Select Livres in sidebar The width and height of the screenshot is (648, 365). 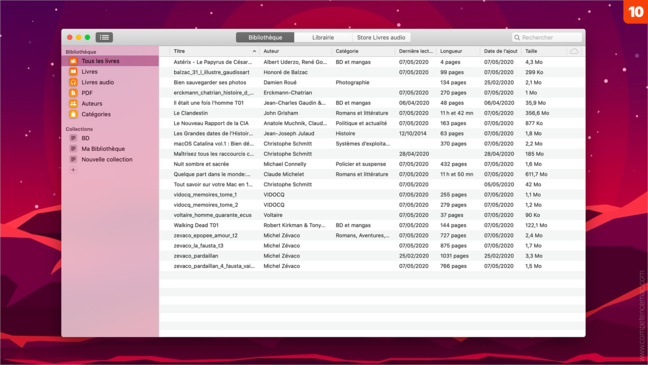[x=110, y=72]
